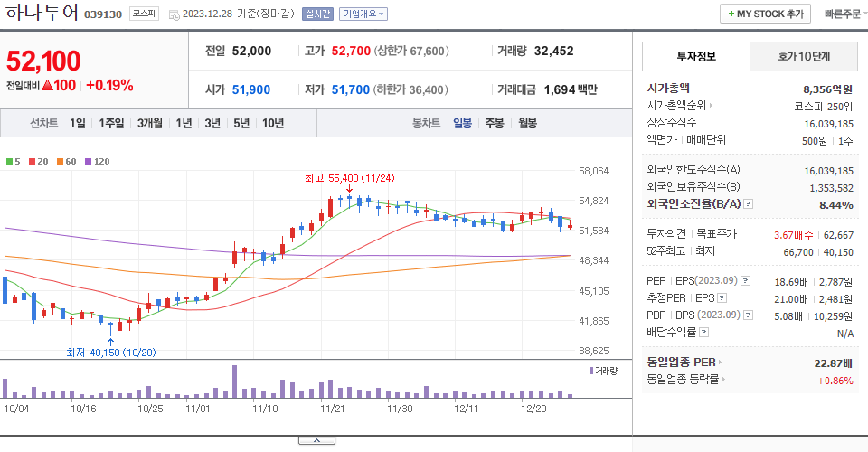Click the 11/21 date axis label
Screen dimensions: 868x452
pyautogui.click(x=333, y=409)
